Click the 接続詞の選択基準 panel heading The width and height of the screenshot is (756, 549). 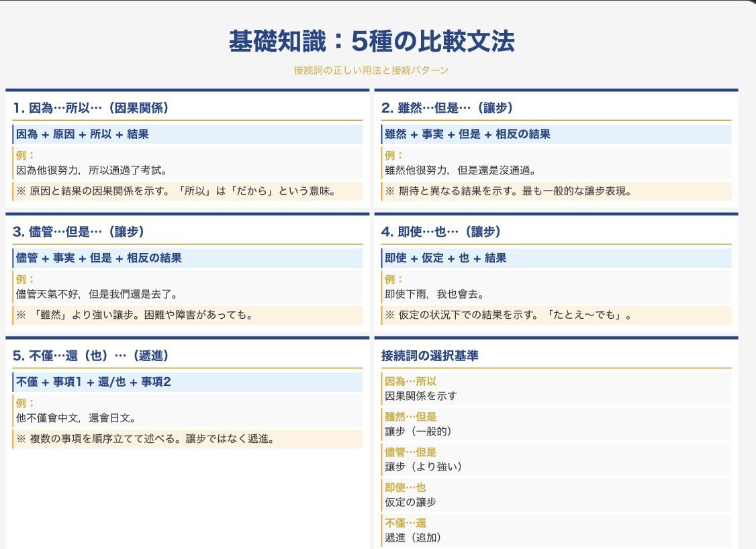point(430,356)
